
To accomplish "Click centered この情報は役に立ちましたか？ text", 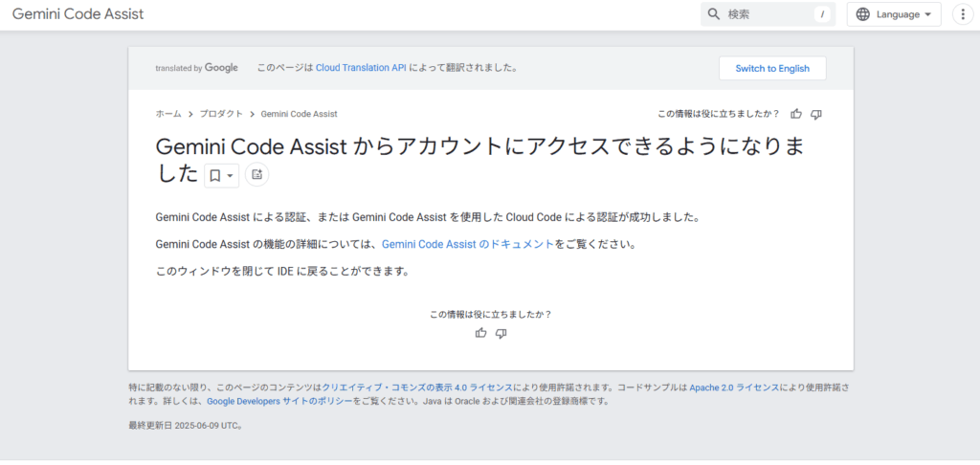I will tap(491, 315).
